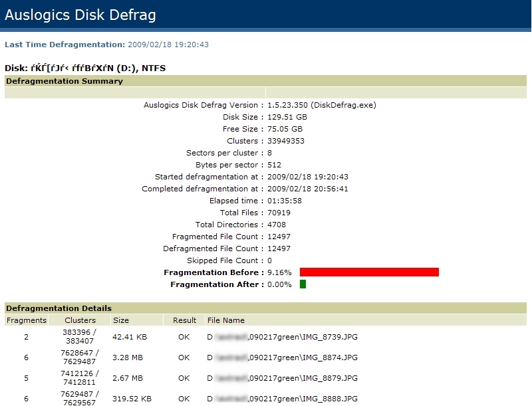532x406 pixels.
Task: Select the completion time '2009/02/18 20:56:41'
Action: click(x=308, y=189)
